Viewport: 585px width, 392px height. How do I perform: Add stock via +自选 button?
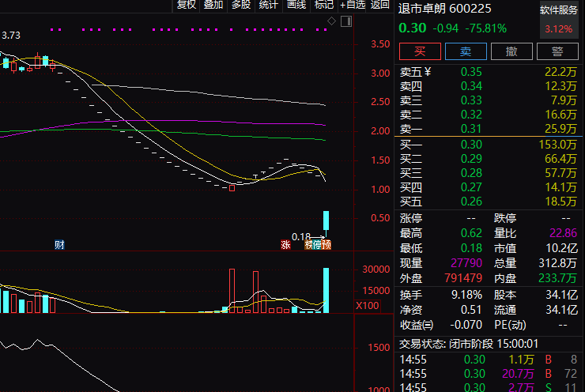pyautogui.click(x=352, y=5)
